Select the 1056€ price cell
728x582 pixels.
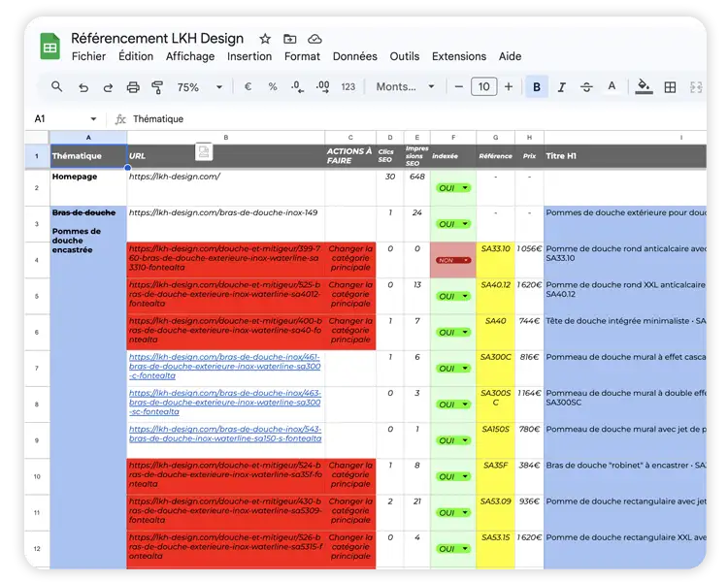coord(529,260)
